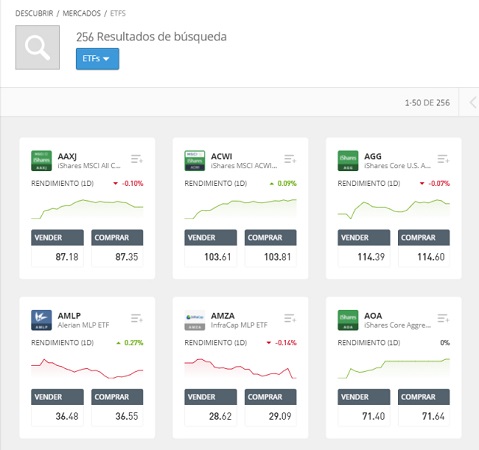Add AMZA to watchlist icon
Image resolution: width=479 pixels, height=450 pixels.
pos(290,318)
